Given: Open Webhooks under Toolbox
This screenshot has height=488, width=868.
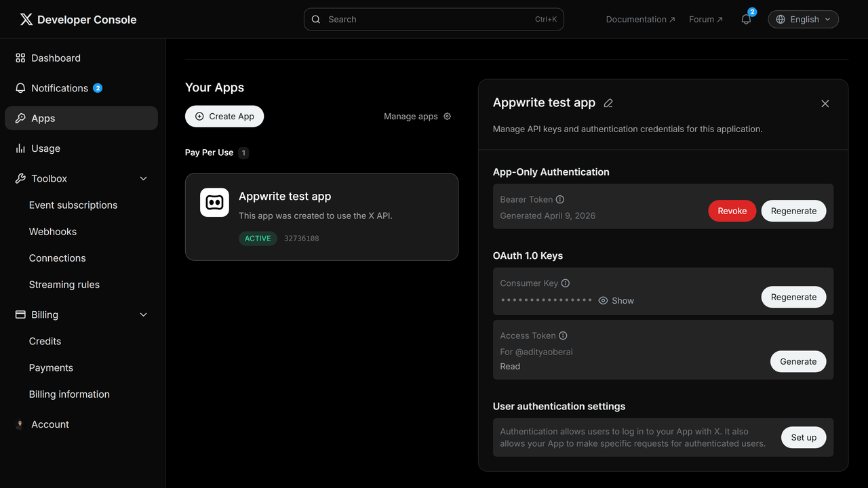Looking at the screenshot, I should click(x=53, y=232).
